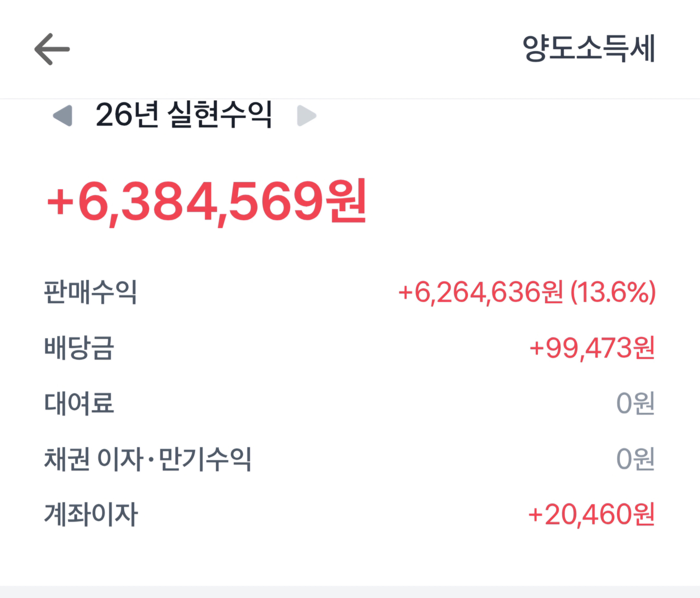Tap the back arrow icon

52,49
